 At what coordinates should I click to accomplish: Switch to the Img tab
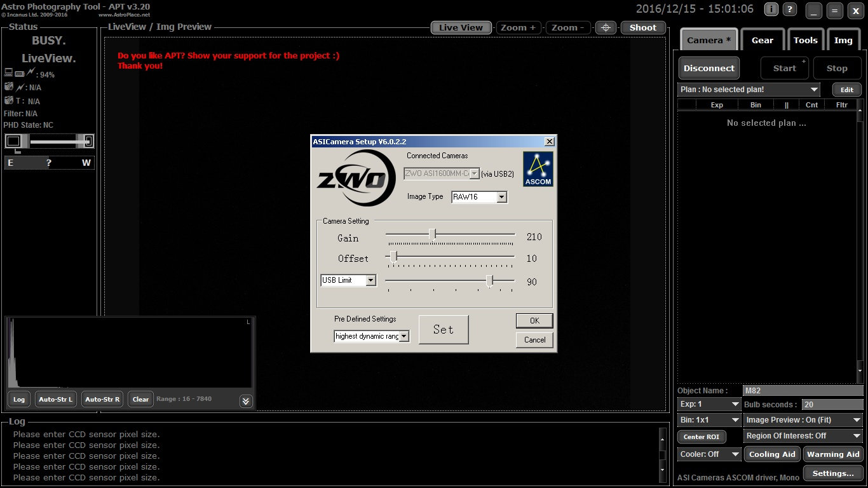click(x=843, y=40)
